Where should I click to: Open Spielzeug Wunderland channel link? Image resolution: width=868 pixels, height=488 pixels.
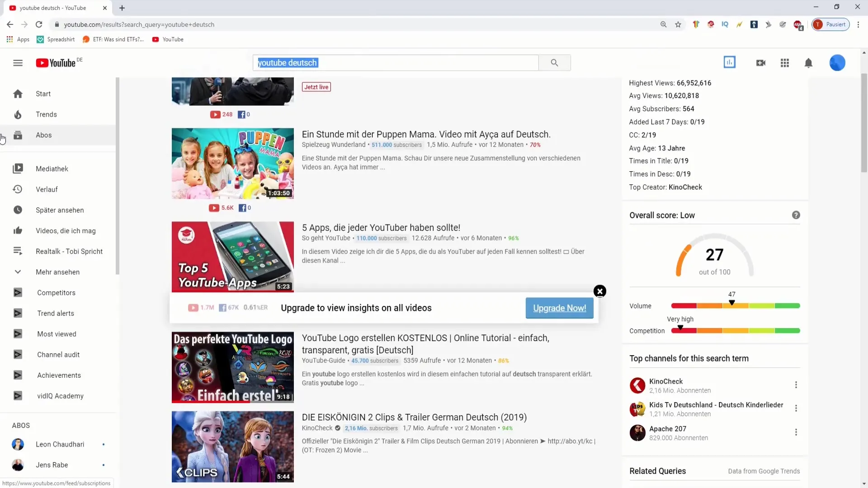coord(333,145)
